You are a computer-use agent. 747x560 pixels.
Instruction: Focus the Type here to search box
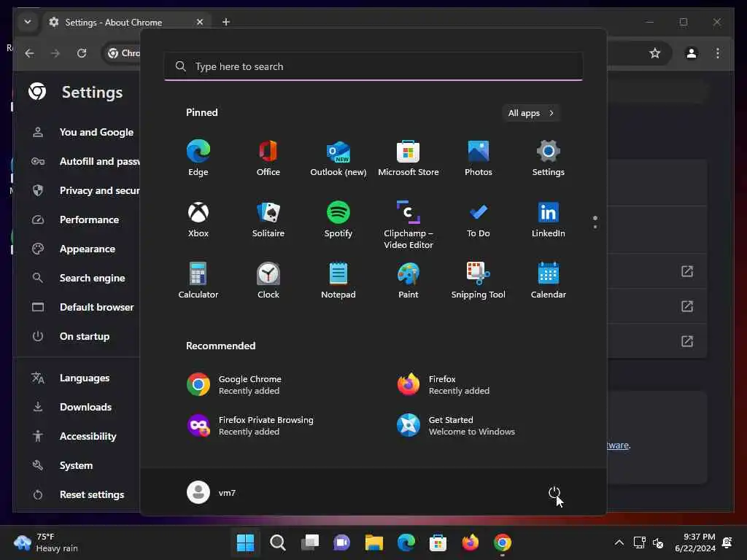coord(373,66)
